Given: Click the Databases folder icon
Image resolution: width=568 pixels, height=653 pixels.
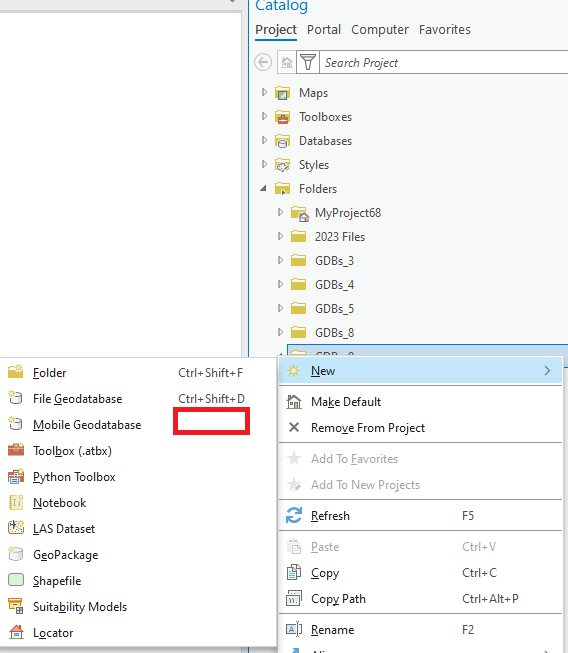Looking at the screenshot, I should [282, 141].
